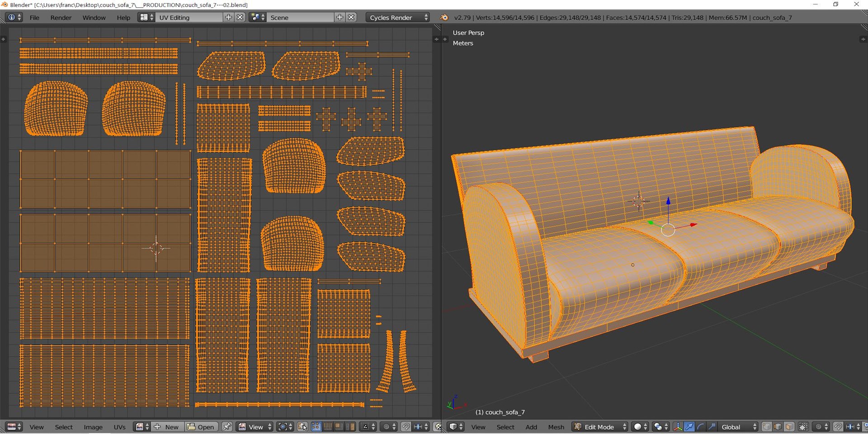
Task: Open the Window menu
Action: point(94,18)
